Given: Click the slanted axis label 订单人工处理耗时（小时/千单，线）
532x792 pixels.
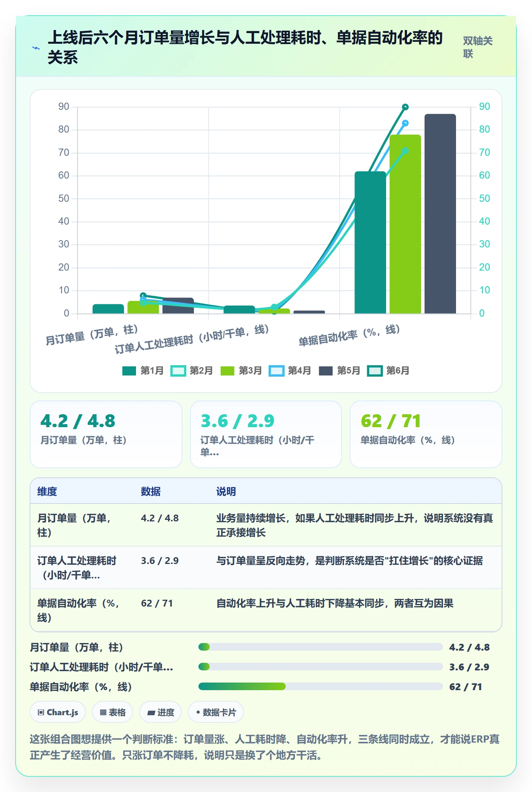Looking at the screenshot, I should pyautogui.click(x=192, y=339).
